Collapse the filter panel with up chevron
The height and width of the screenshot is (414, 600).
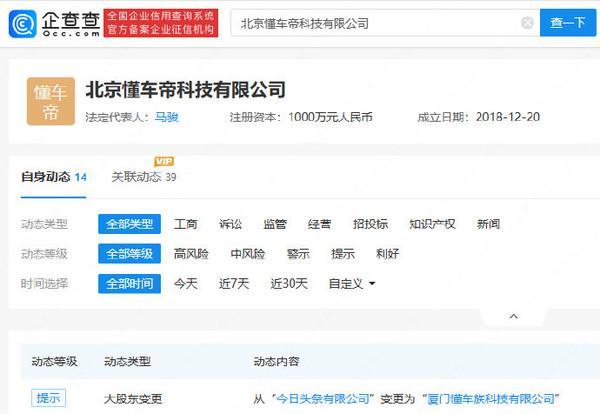[514, 316]
